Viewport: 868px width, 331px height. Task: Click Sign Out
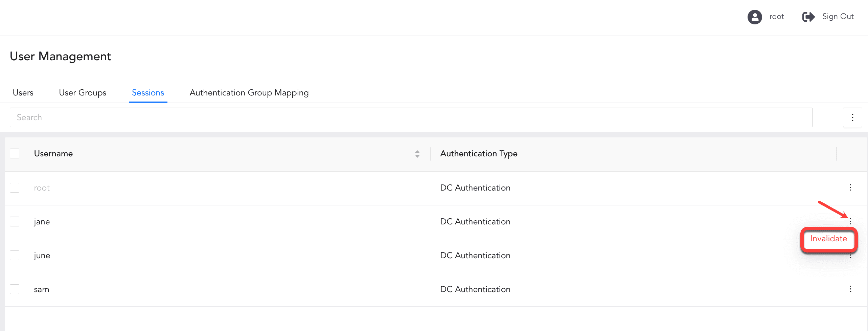pos(838,16)
